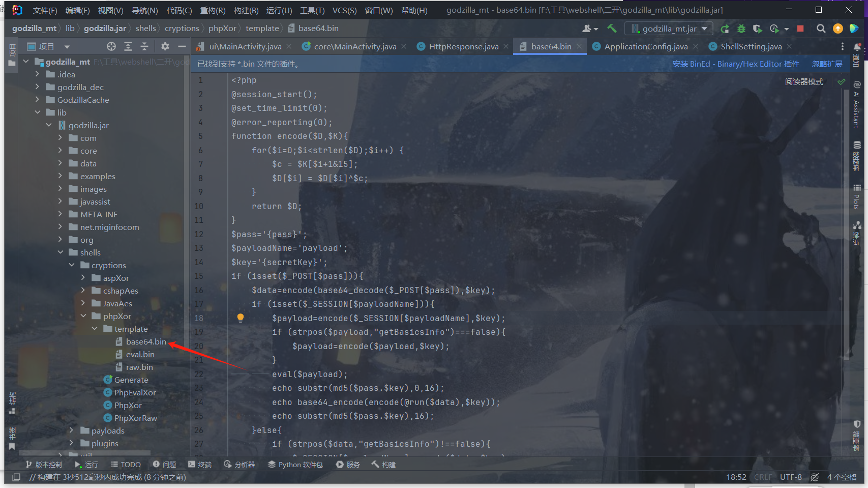This screenshot has height=488, width=868.
Task: Open the 文件(F) menu
Action: [x=45, y=10]
